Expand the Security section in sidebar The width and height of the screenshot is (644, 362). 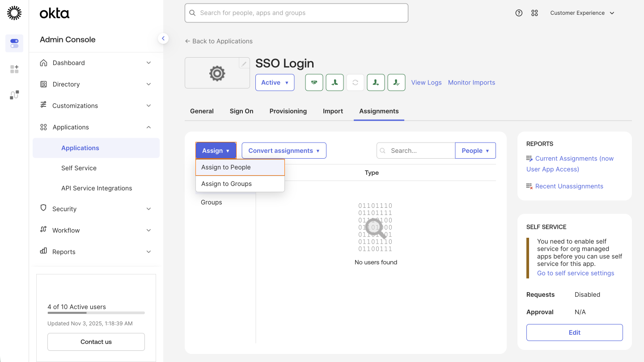[148, 209]
